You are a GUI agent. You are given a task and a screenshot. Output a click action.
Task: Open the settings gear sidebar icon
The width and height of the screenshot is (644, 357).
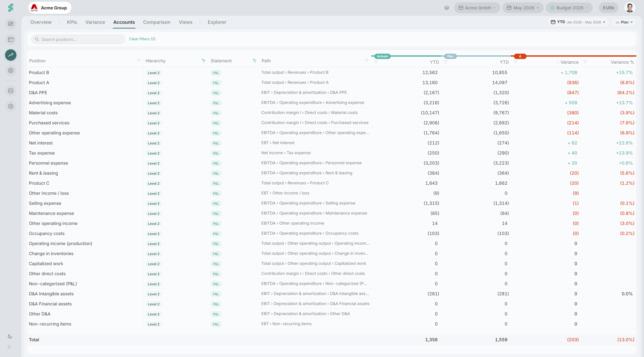(x=11, y=106)
